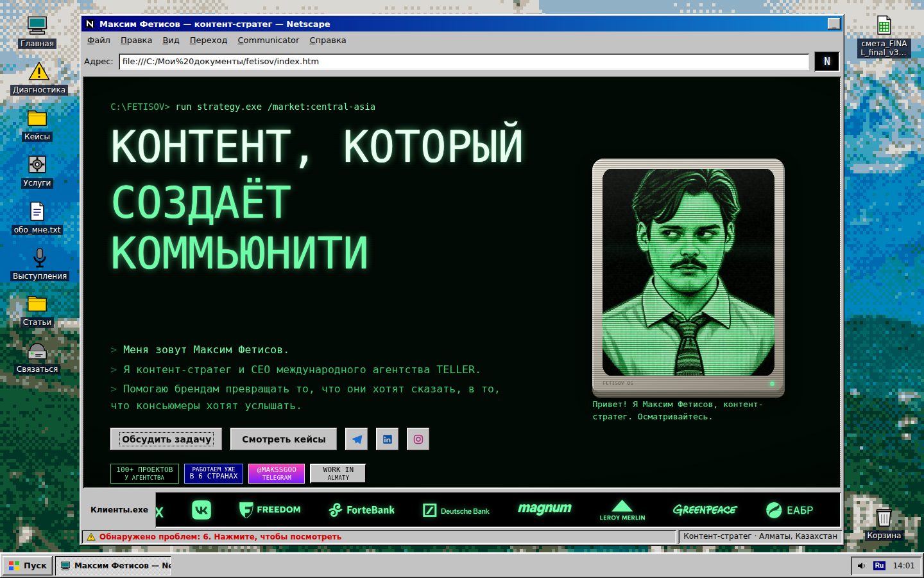This screenshot has height=578, width=924.
Task: Open the Instagram social icon button
Action: coord(418,439)
